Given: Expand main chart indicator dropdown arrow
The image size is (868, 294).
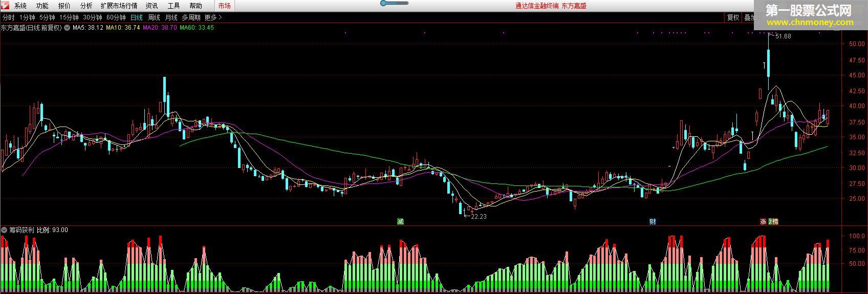Looking at the screenshot, I should [67, 28].
